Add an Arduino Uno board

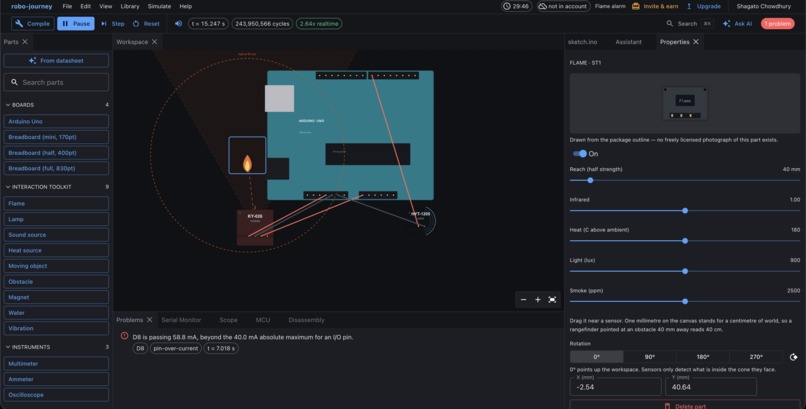click(56, 121)
